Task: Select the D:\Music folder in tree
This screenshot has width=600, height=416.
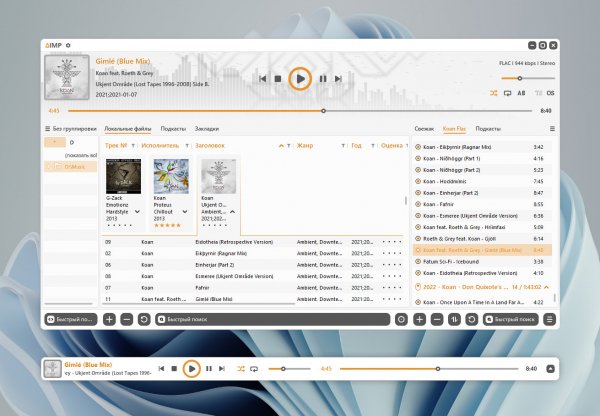Action: click(x=70, y=166)
